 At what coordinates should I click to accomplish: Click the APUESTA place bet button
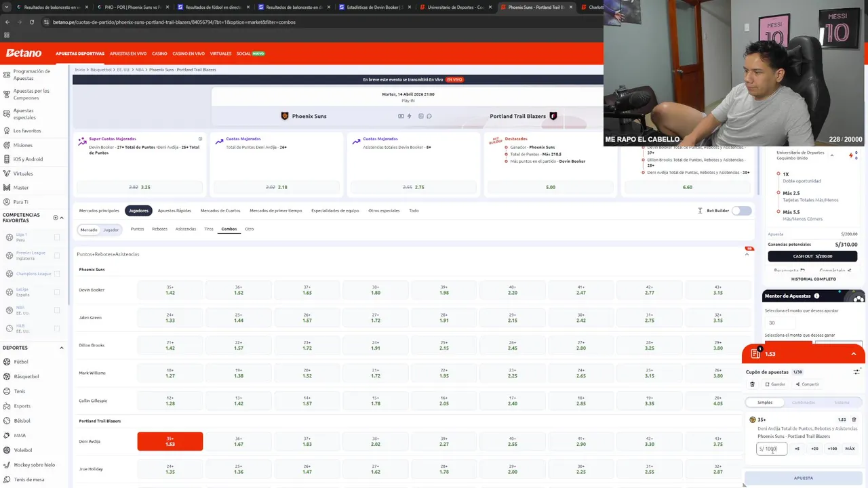804,478
